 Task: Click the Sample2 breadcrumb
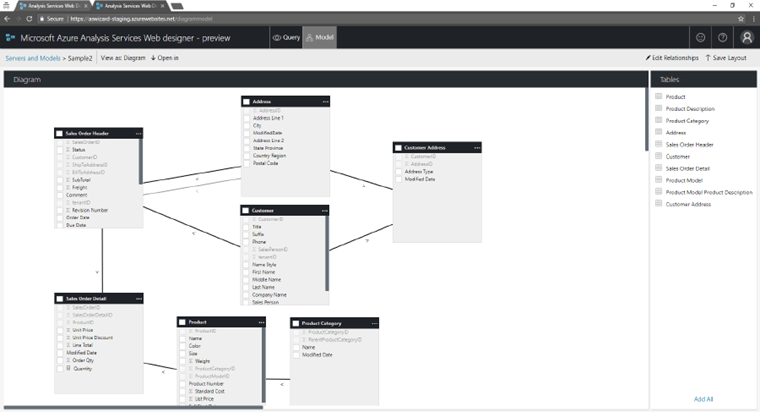80,58
